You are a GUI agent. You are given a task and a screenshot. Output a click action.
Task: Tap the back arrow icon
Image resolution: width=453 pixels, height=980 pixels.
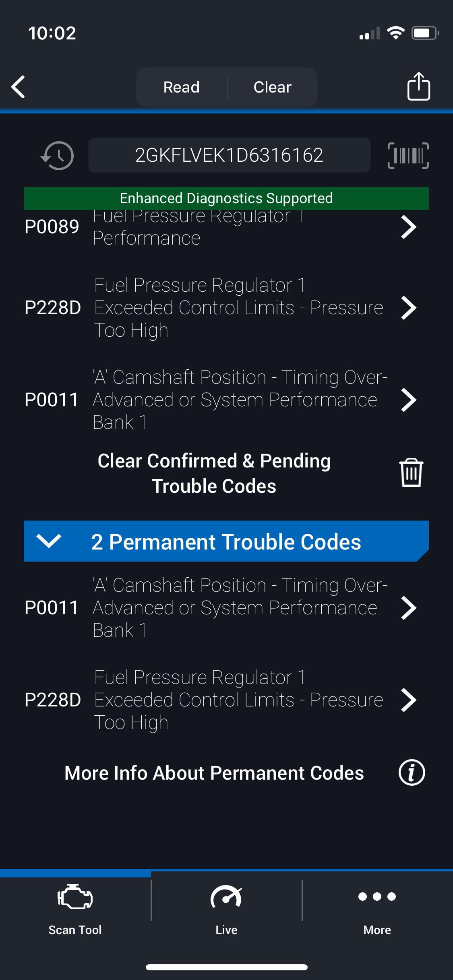[19, 87]
